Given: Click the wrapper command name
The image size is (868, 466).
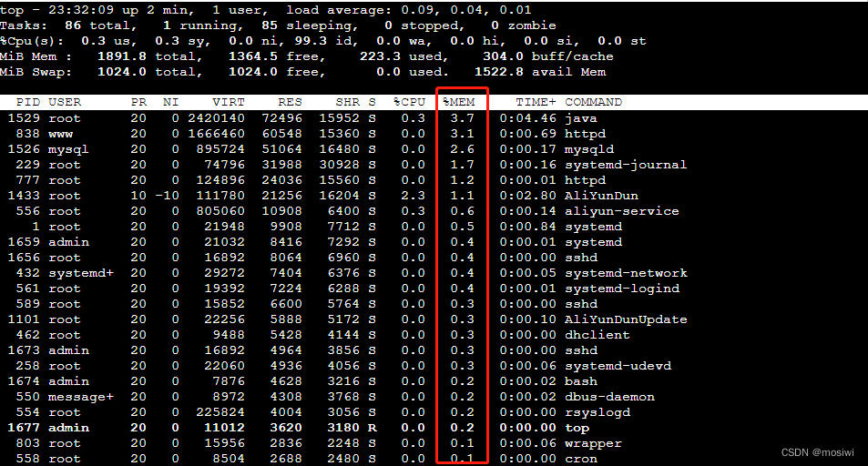Looking at the screenshot, I should (x=593, y=444).
